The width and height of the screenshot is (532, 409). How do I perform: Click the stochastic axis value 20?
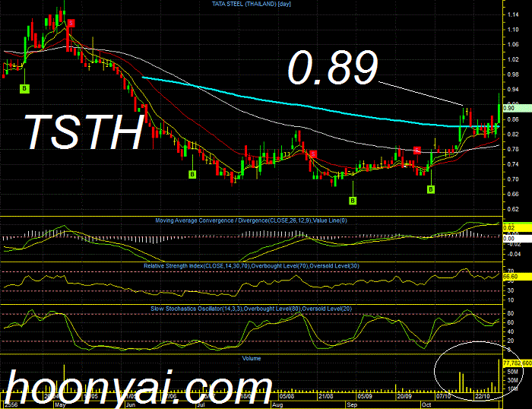coord(511,341)
